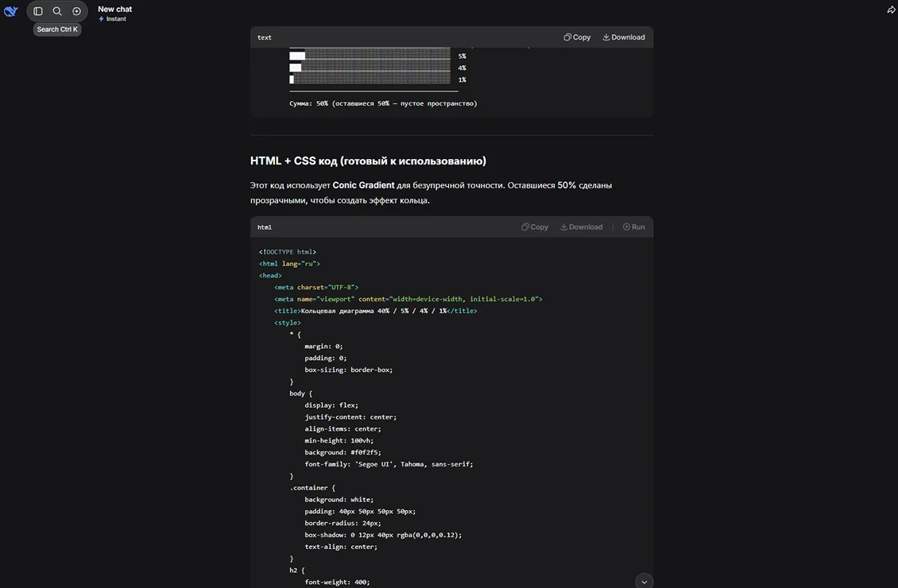Download the html code block

click(x=581, y=226)
